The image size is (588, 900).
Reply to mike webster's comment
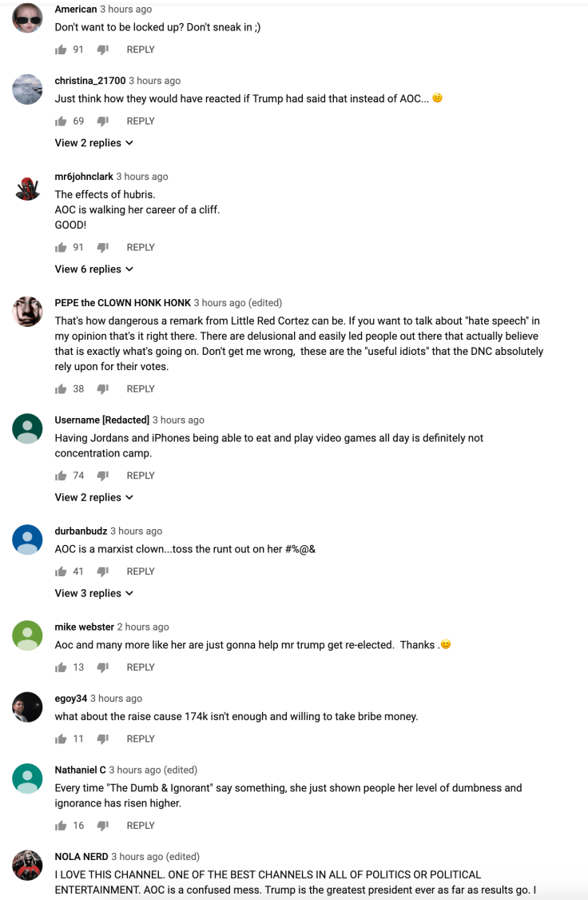click(141, 667)
